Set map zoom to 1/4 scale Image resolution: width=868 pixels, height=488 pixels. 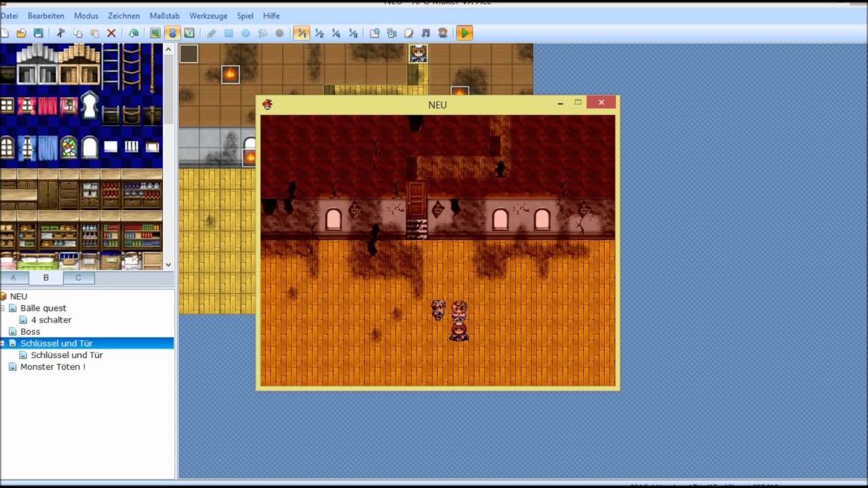pyautogui.click(x=336, y=33)
